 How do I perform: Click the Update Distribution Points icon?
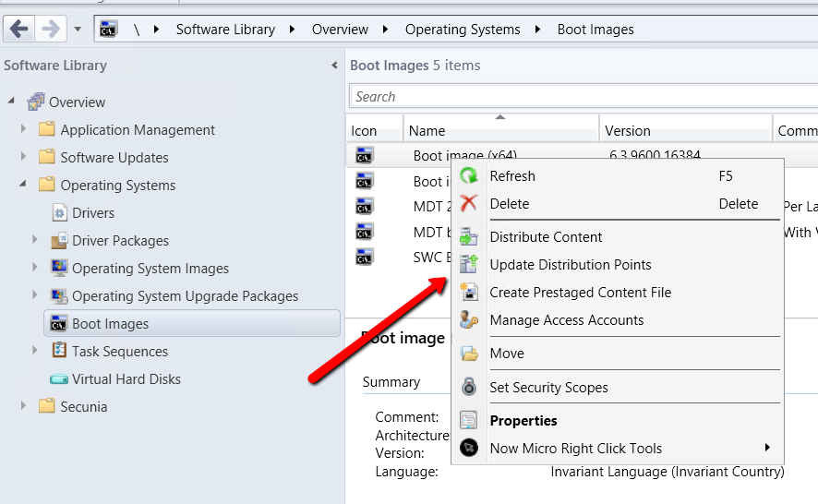(x=469, y=265)
